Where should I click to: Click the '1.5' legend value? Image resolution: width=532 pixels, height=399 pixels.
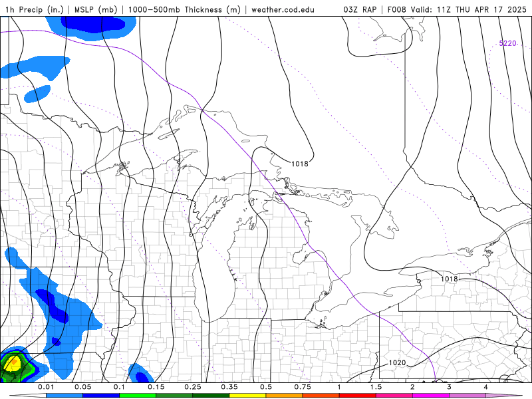click(x=376, y=387)
